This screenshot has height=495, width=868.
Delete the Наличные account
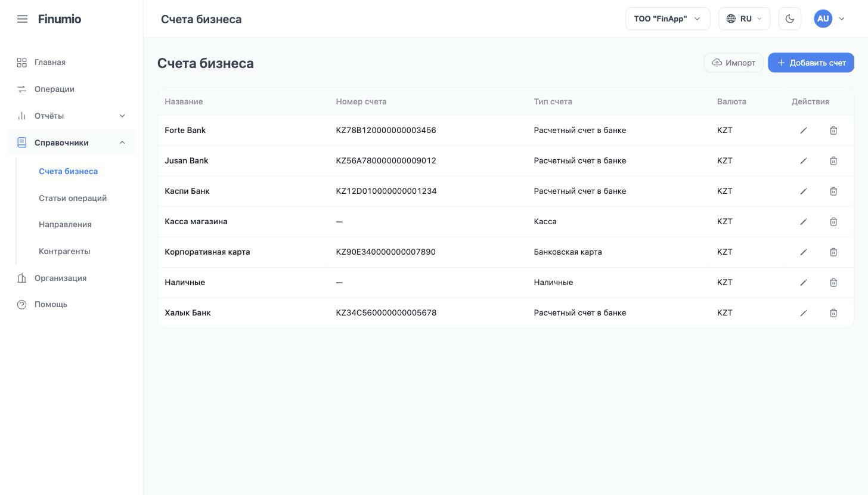833,283
